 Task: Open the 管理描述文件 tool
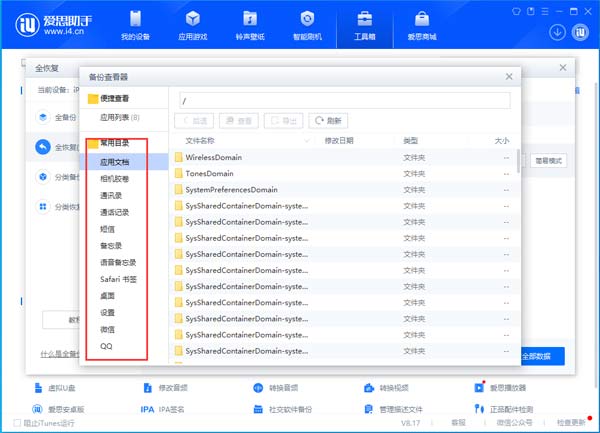coord(393,409)
